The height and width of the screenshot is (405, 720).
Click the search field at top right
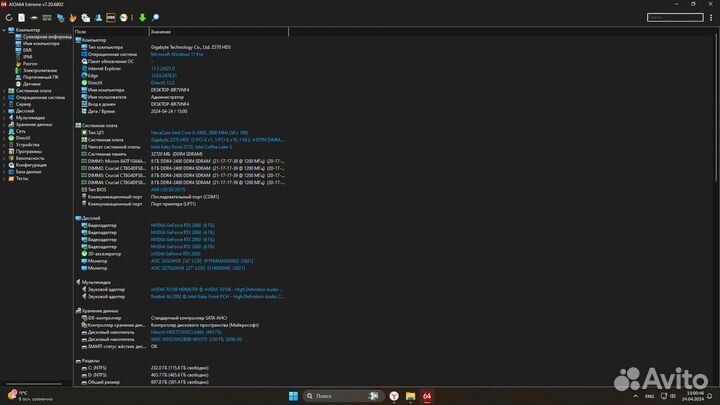tap(674, 18)
